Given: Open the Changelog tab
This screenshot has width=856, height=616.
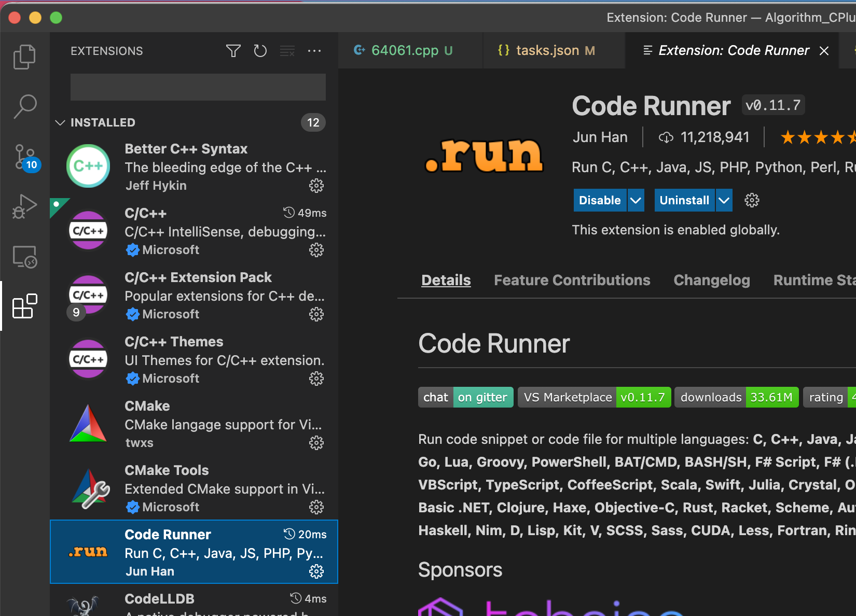Looking at the screenshot, I should 712,280.
